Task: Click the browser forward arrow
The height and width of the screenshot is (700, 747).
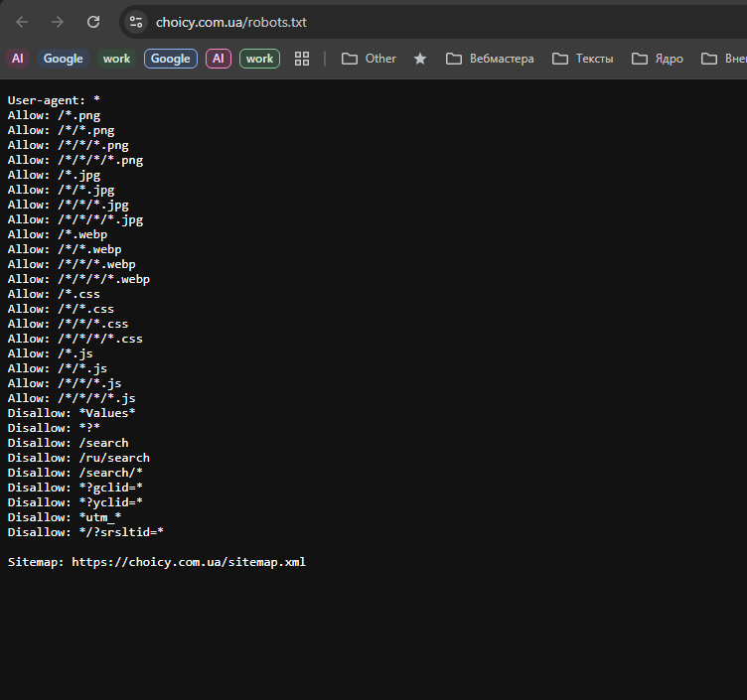Action: click(x=58, y=22)
